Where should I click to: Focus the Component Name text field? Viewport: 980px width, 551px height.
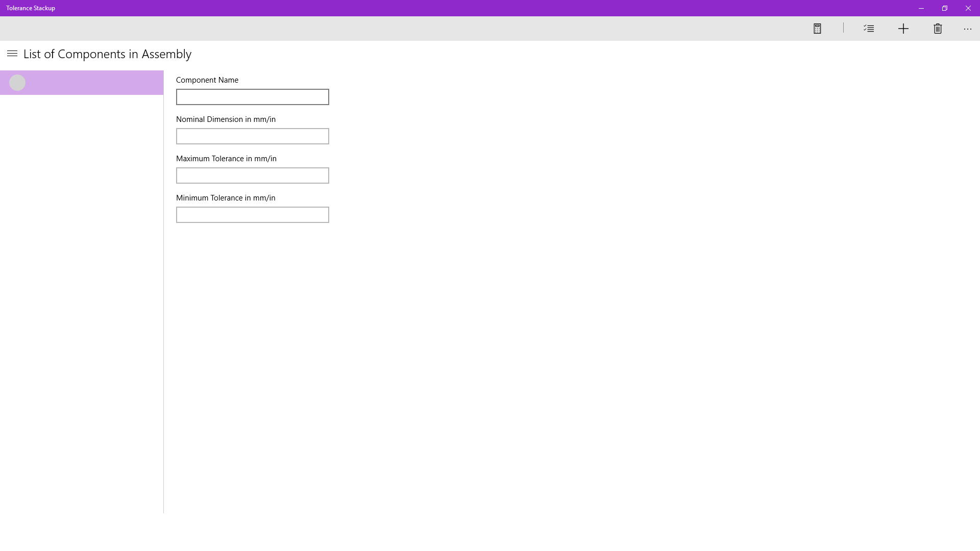[x=252, y=97]
